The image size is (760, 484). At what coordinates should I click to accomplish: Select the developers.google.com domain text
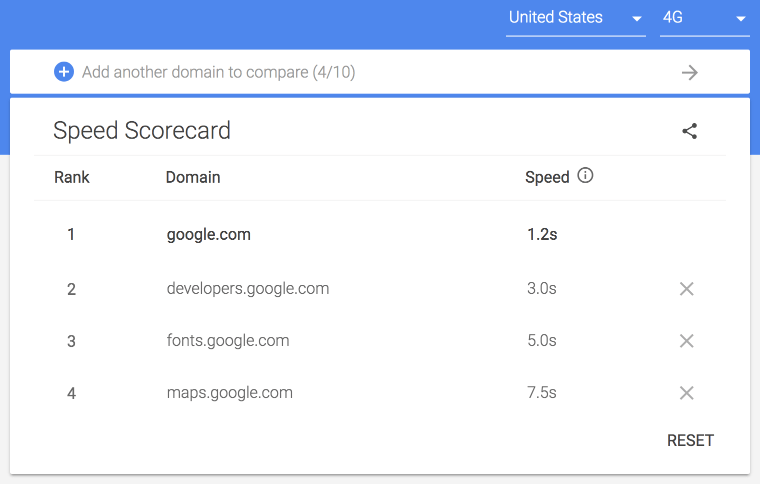pyautogui.click(x=248, y=289)
